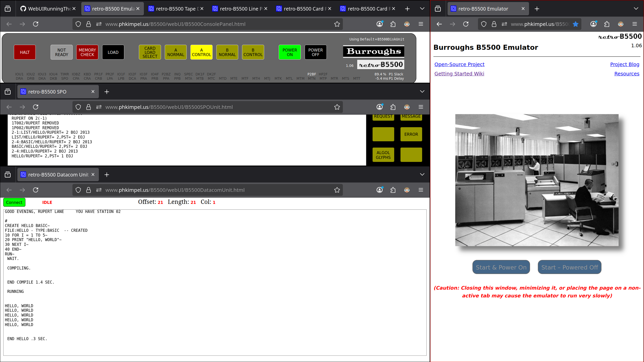Bookmark the ConsolePanel page with star
Screen dimensions: 644x362
tap(337, 24)
